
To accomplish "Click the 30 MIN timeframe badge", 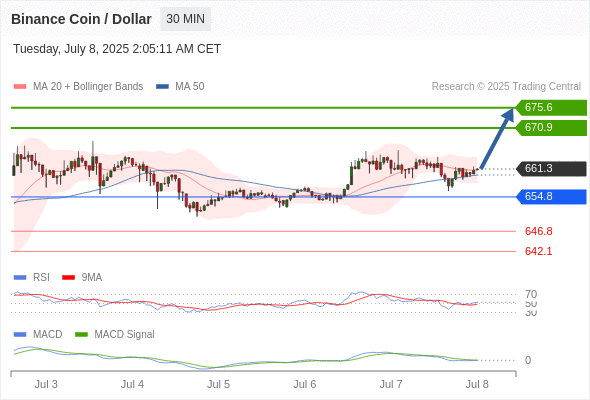I will pos(186,19).
